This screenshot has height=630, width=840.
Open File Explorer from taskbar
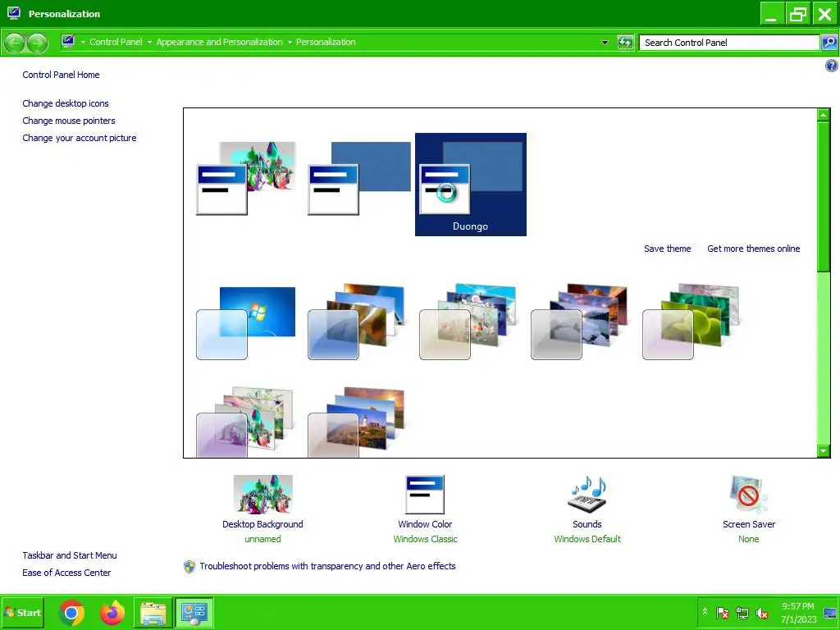[153, 612]
